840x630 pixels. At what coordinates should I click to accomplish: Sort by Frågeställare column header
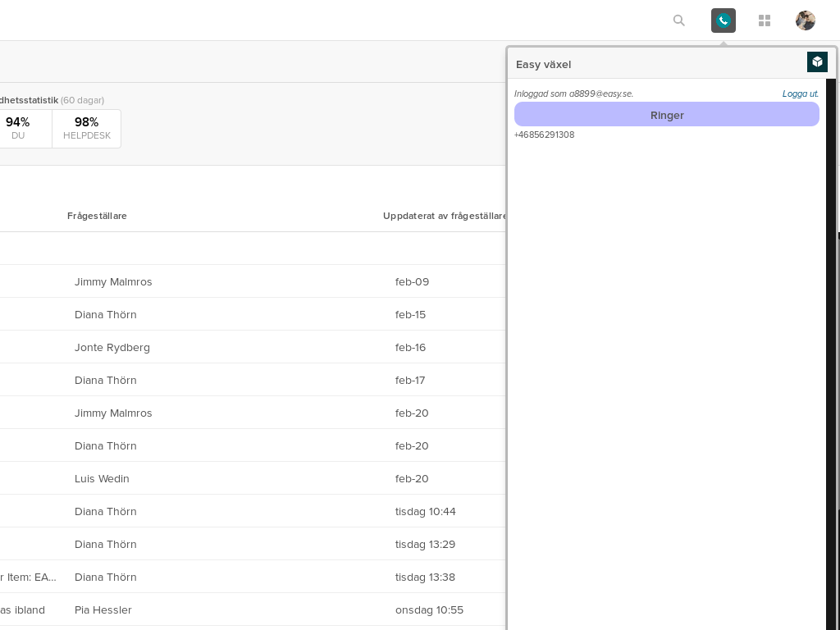[97, 216]
